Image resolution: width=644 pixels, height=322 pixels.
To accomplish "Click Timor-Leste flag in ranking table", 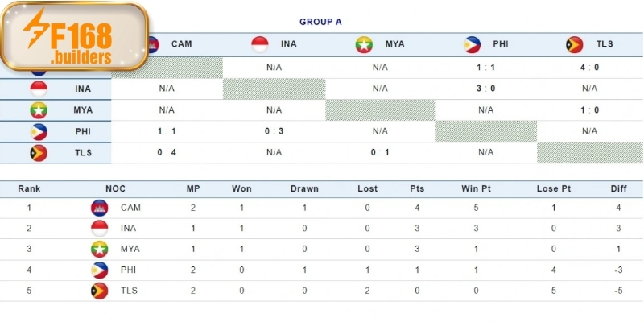I will (100, 291).
